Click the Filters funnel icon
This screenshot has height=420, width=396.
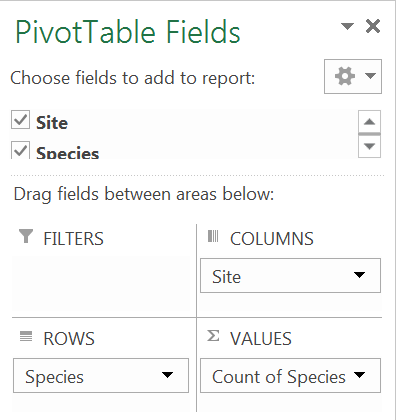click(x=26, y=236)
